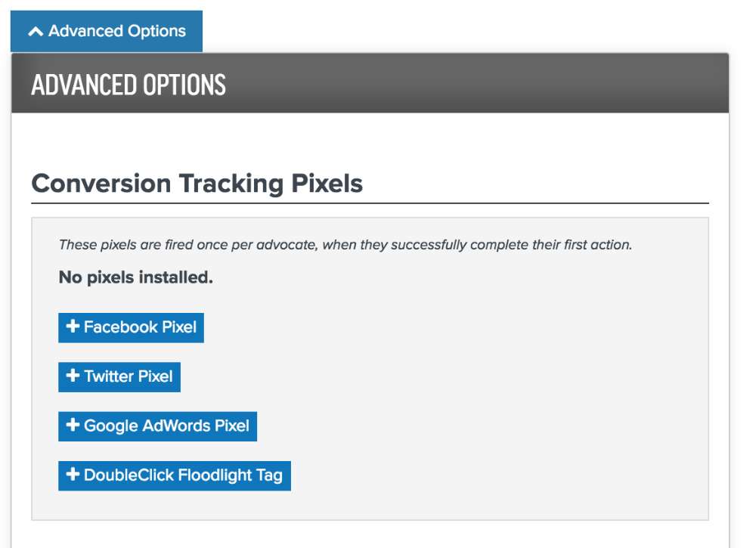The width and height of the screenshot is (756, 548).
Task: Click the ADVANCED OPTIONS title bar
Action: [127, 84]
